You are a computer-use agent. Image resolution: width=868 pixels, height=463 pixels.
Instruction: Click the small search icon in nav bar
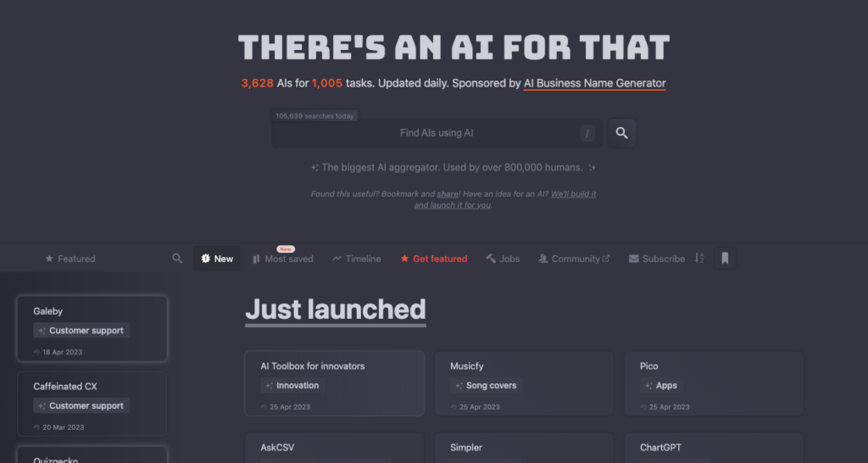click(177, 259)
